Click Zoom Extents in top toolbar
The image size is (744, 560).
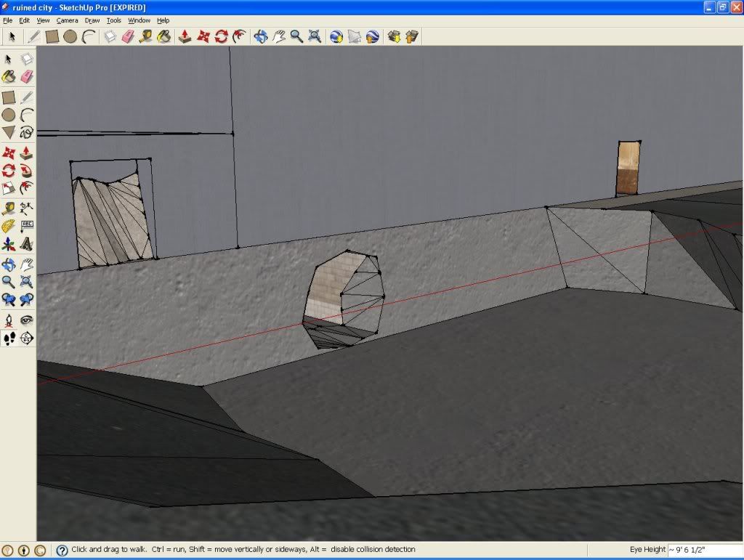tap(315, 36)
